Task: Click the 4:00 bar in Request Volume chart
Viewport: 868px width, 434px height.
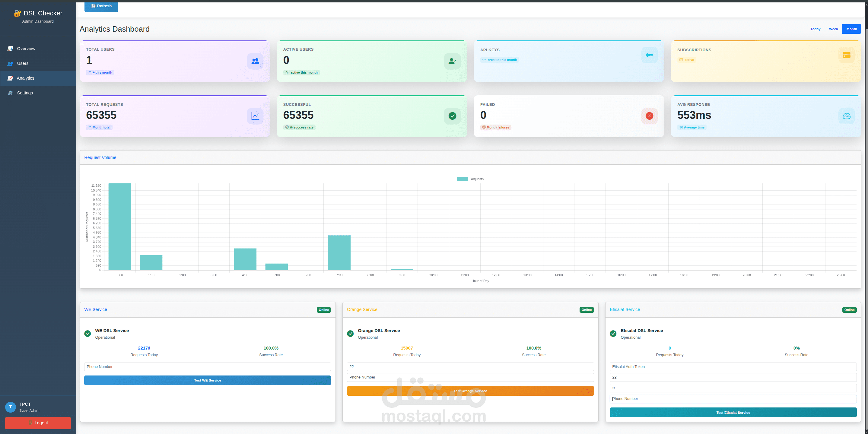Action: point(245,259)
